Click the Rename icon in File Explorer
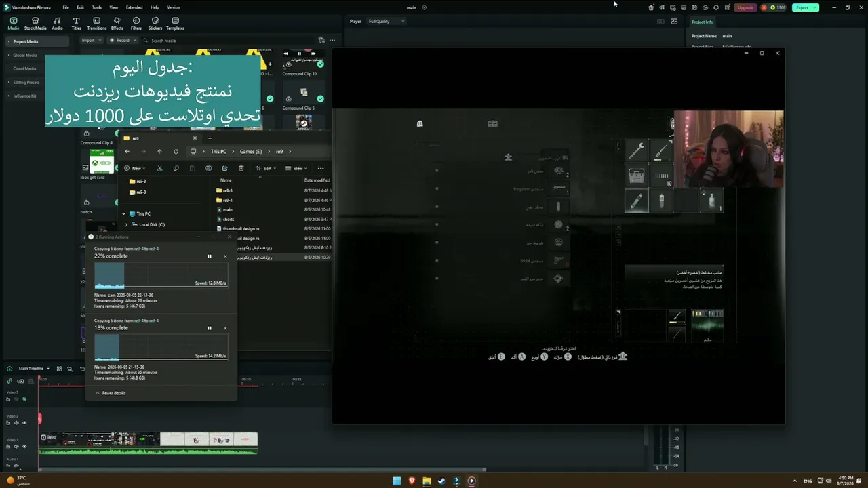This screenshot has width=868, height=488. (208, 168)
